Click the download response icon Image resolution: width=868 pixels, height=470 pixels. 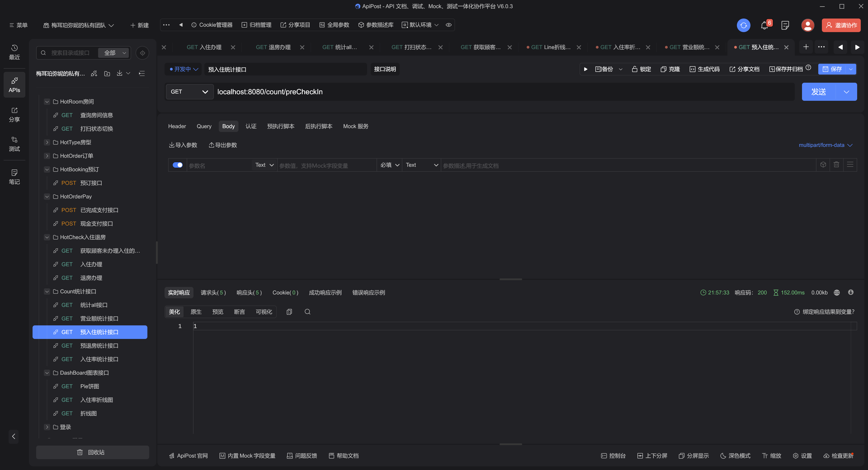pos(851,292)
